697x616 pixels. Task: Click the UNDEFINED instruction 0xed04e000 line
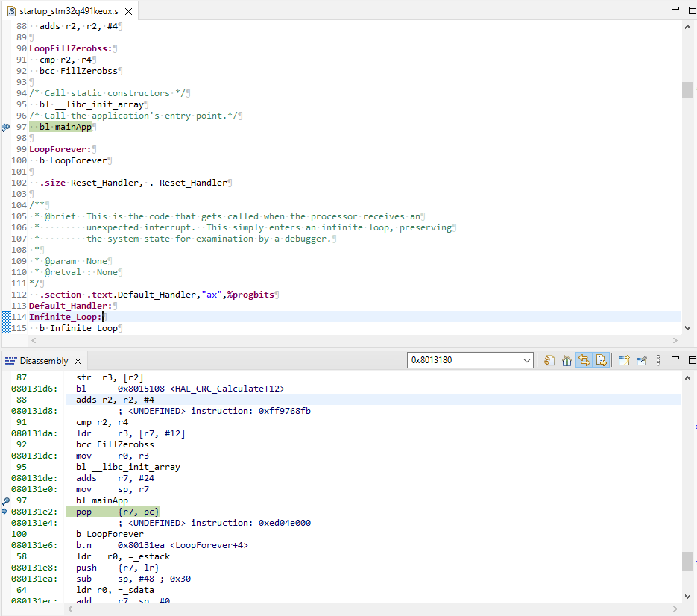coord(214,523)
